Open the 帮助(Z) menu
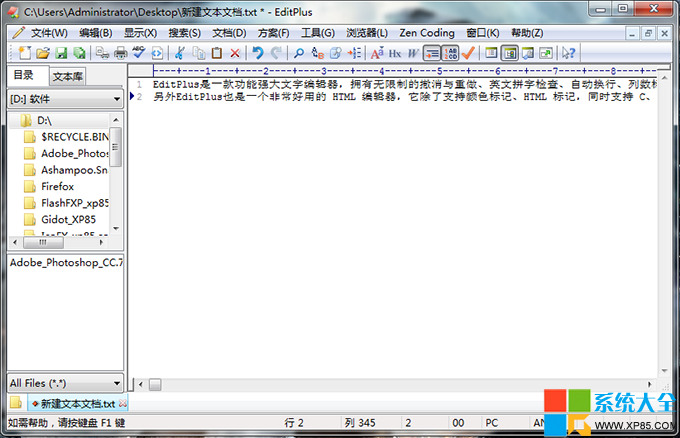 [x=527, y=33]
